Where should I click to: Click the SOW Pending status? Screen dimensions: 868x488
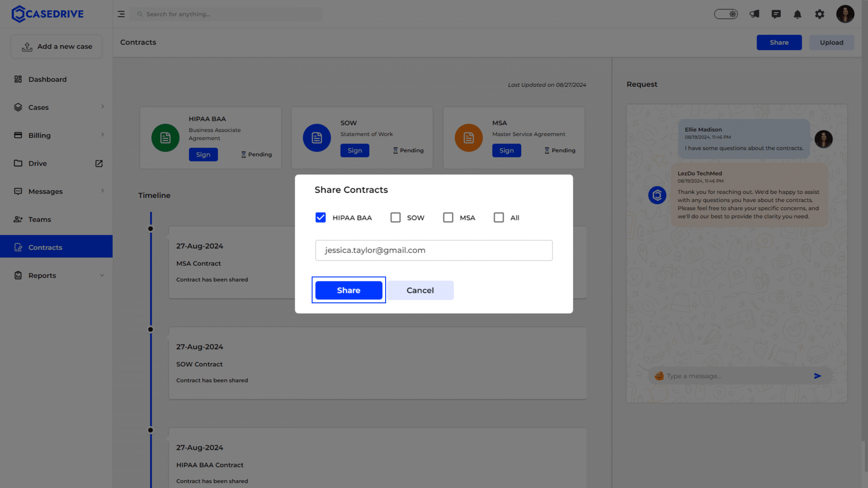pyautogui.click(x=408, y=151)
